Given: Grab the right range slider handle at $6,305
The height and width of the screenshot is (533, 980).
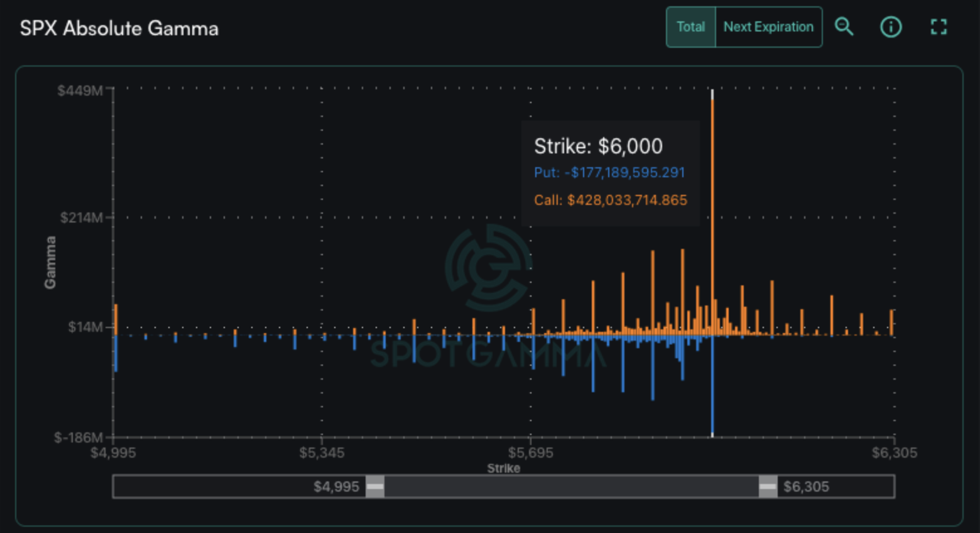Looking at the screenshot, I should (x=768, y=486).
